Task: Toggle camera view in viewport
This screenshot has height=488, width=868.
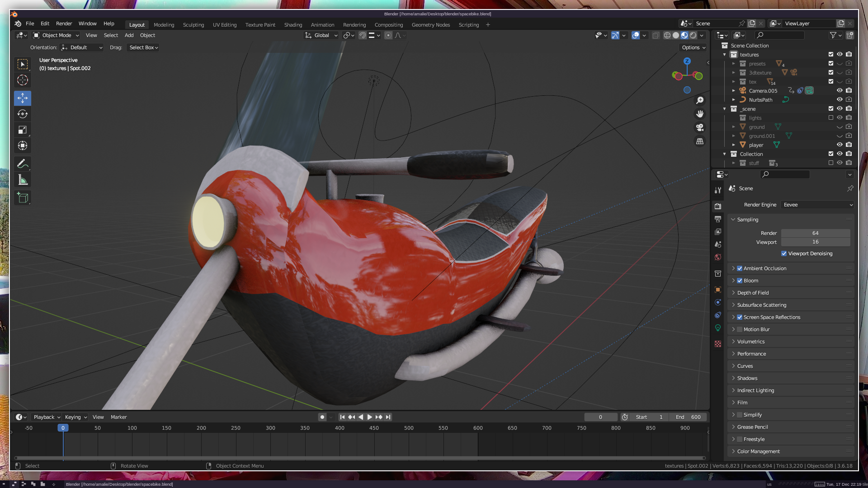Action: [x=700, y=127]
